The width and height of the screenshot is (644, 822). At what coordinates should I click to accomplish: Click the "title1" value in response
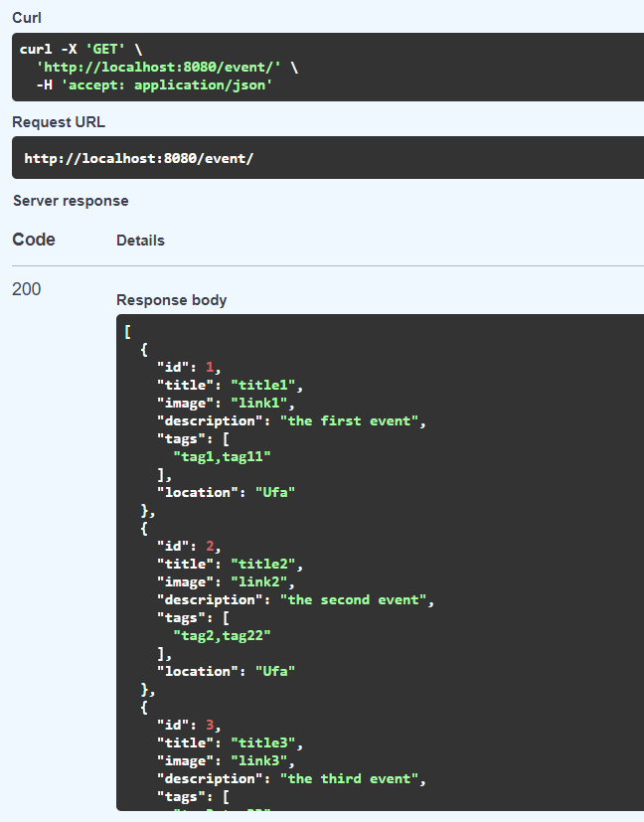pos(263,386)
